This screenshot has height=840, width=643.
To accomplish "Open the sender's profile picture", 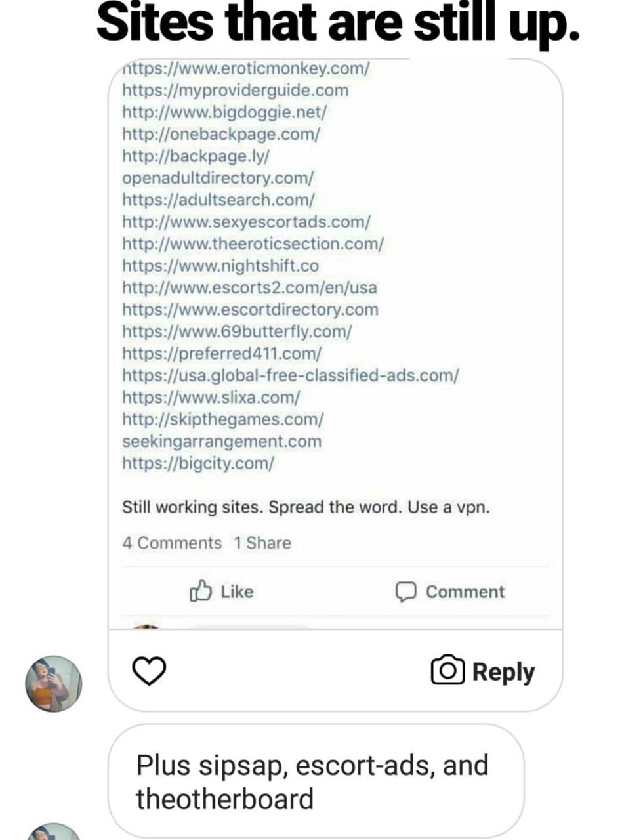I will 54,683.
